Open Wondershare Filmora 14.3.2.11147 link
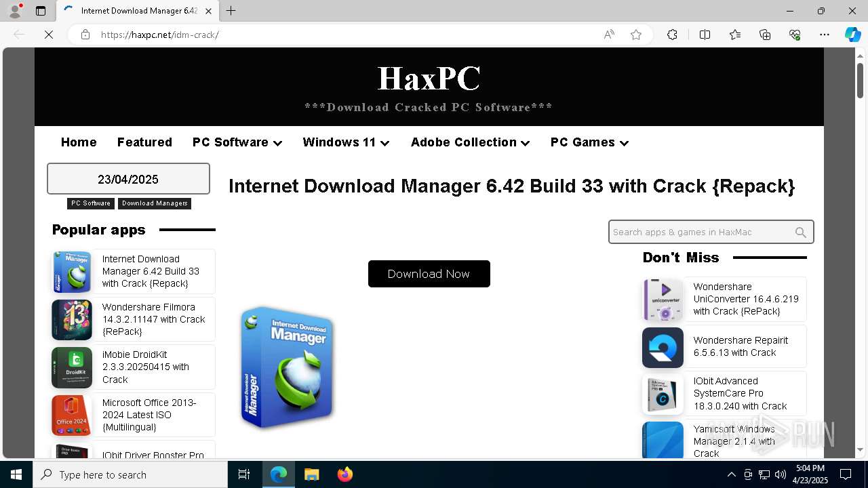The image size is (868, 488). coord(153,319)
